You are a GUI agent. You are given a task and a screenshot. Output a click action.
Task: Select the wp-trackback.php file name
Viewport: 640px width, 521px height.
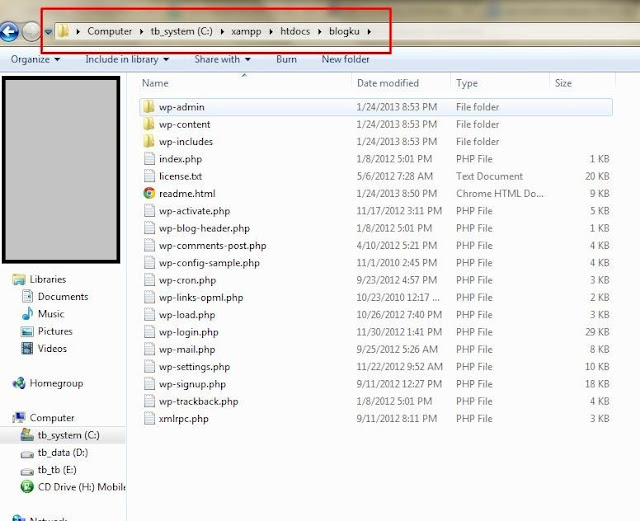(x=198, y=401)
